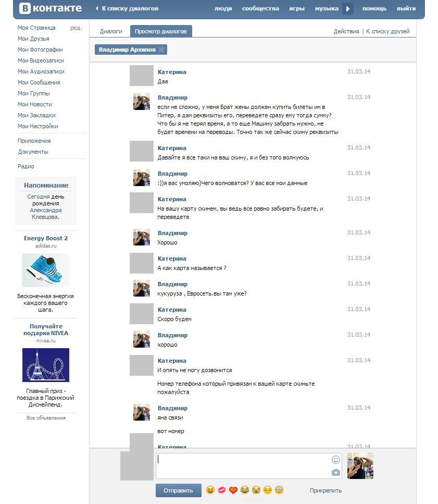
Task: Click the camera icon to attach photo
Action: tap(336, 473)
